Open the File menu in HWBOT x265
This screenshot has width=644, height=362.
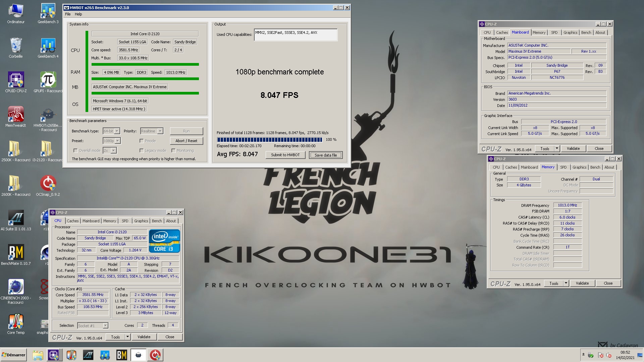[68, 14]
